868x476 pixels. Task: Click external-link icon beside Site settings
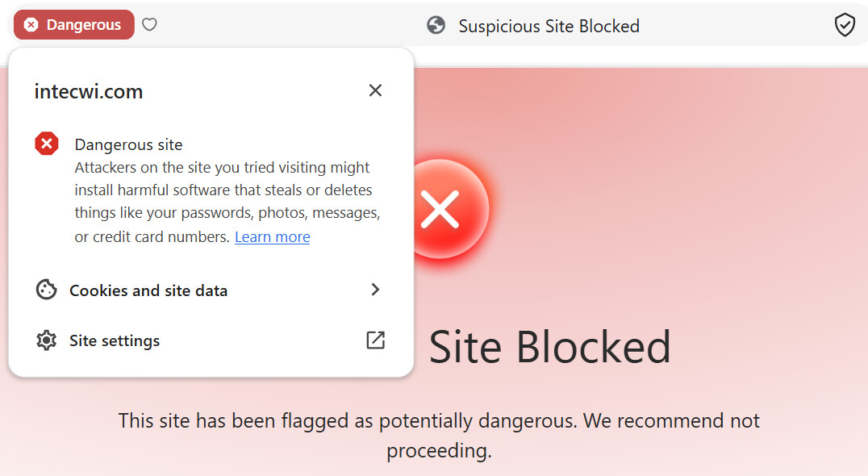pyautogui.click(x=375, y=340)
